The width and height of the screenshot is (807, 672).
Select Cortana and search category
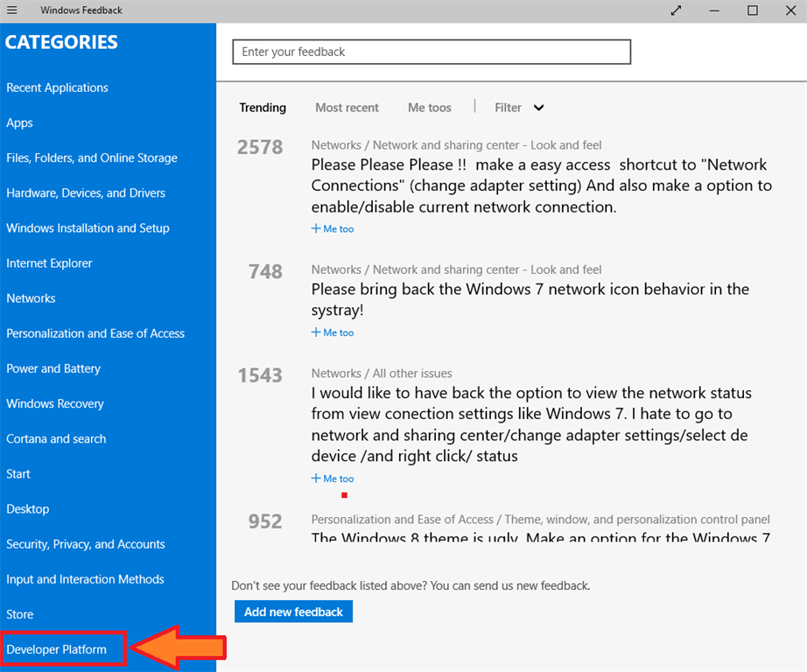click(56, 439)
